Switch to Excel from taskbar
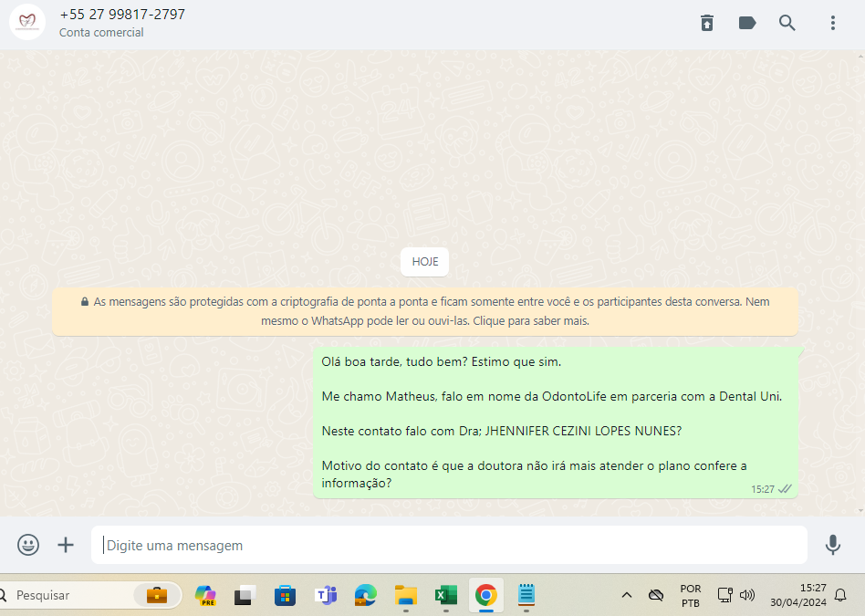 [446, 596]
